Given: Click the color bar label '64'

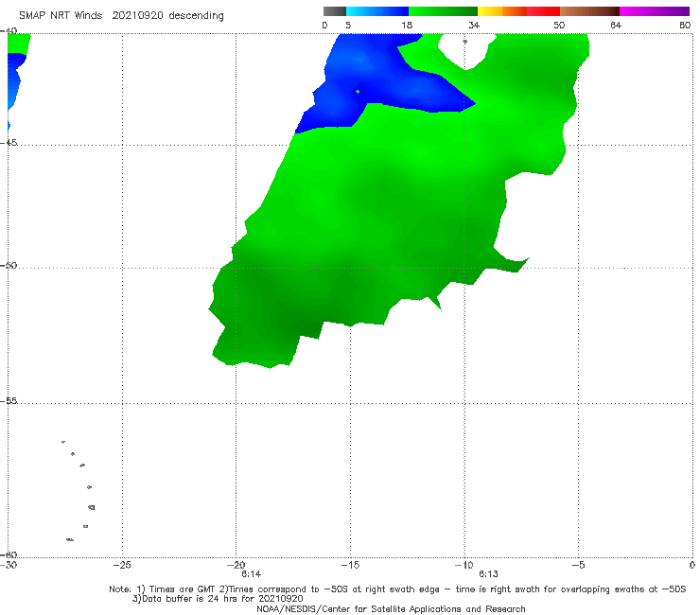Looking at the screenshot, I should [x=616, y=25].
